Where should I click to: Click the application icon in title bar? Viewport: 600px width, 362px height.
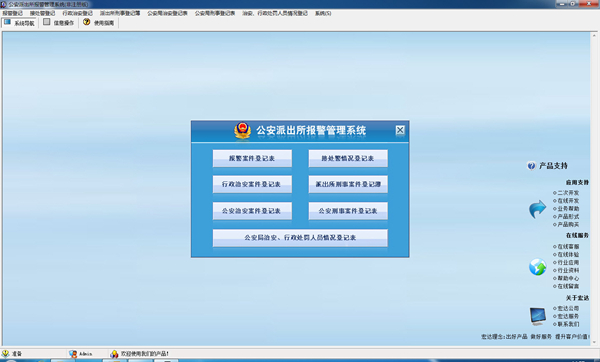tap(3, 4)
